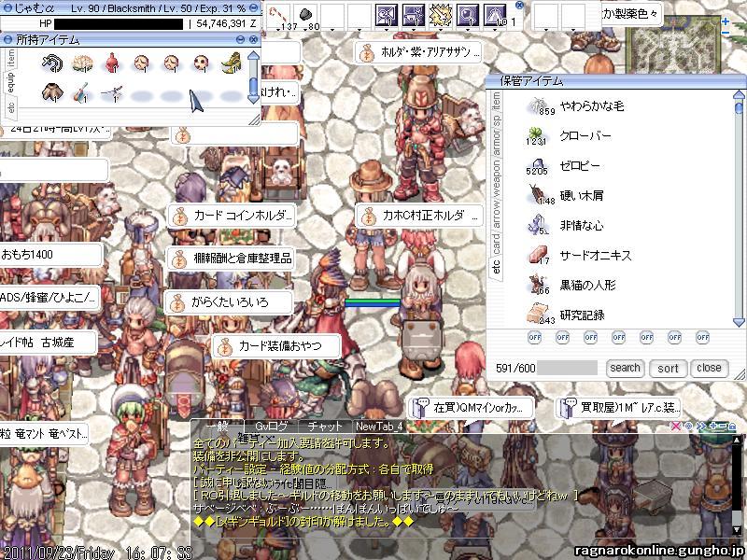This screenshot has width=747, height=560.
Task: Toggle the fourth OFF switch in storage window
Action: 618,338
